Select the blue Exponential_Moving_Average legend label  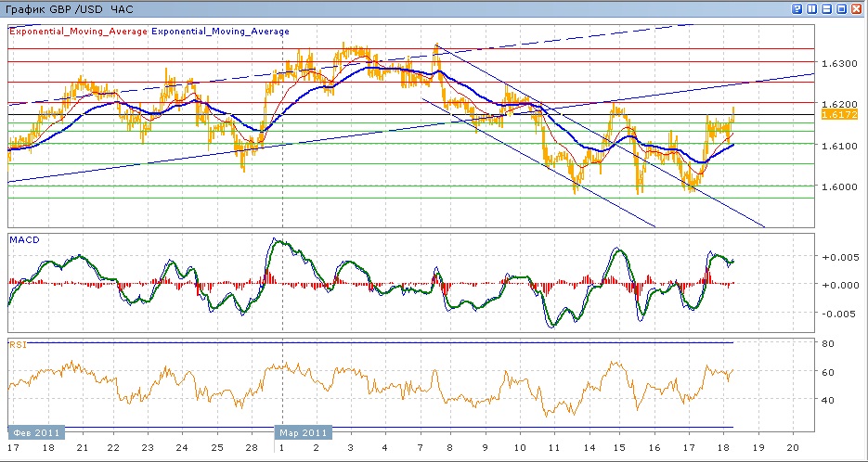pos(220,32)
